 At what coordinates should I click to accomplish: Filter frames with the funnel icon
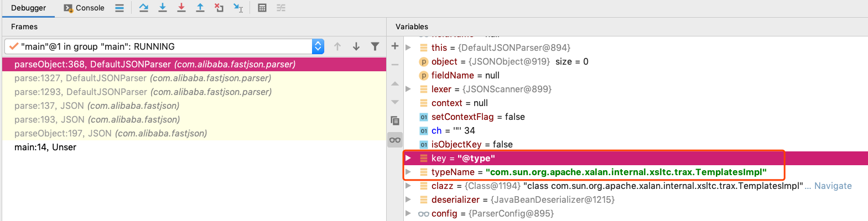(375, 46)
